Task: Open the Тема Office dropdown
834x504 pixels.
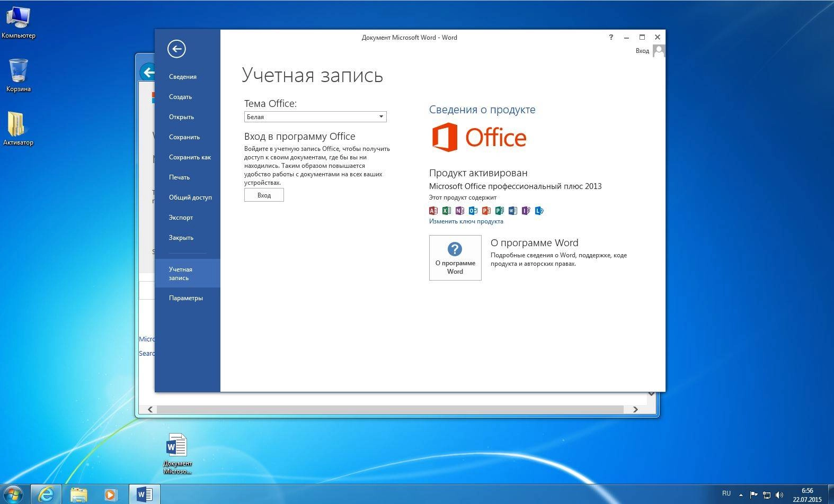Action: [x=315, y=116]
